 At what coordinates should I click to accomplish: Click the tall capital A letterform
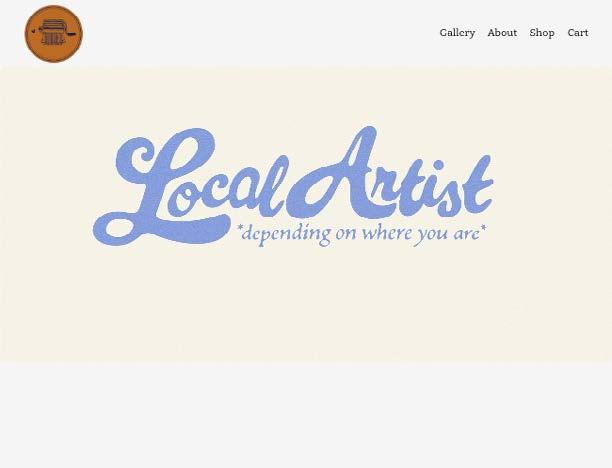coord(336,174)
